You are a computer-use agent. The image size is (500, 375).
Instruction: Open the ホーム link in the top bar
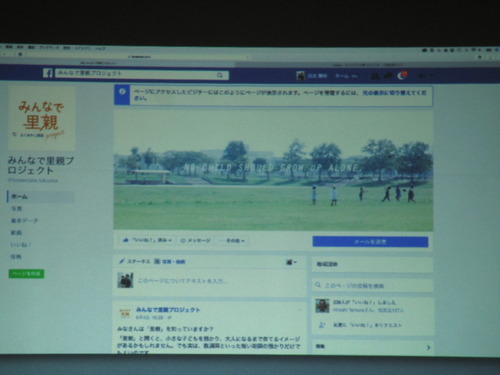(x=342, y=76)
